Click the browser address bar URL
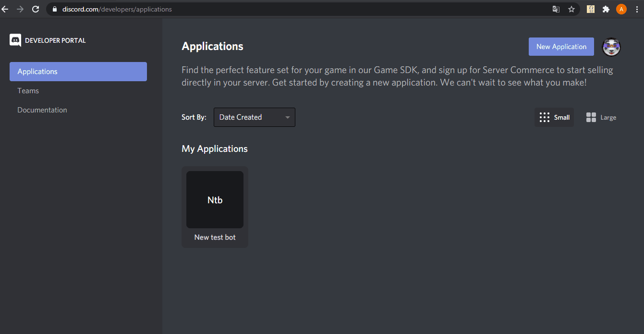 (x=117, y=9)
